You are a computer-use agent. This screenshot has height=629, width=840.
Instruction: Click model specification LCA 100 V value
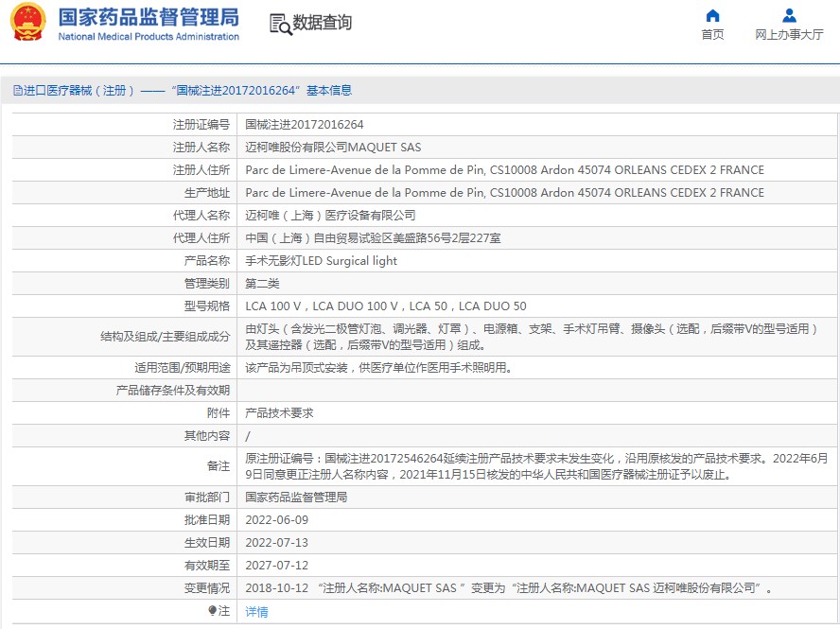coord(386,306)
